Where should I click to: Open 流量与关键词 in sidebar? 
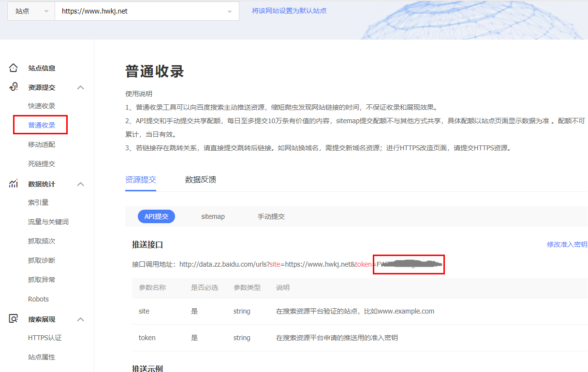point(48,222)
